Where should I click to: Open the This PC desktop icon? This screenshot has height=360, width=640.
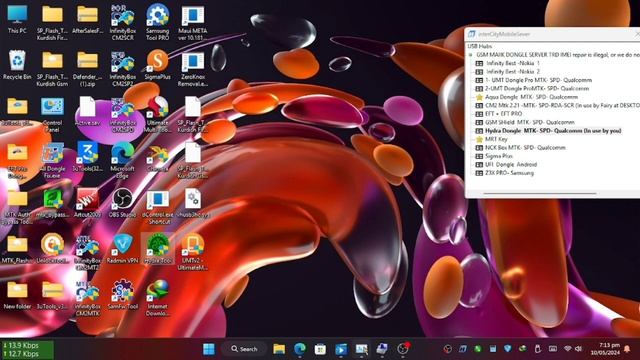17,19
